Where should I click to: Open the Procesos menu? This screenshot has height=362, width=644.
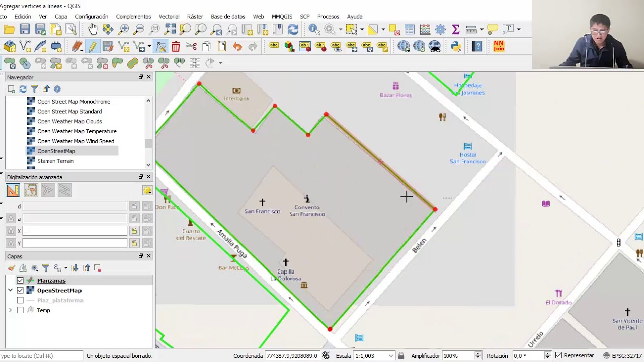coord(329,17)
